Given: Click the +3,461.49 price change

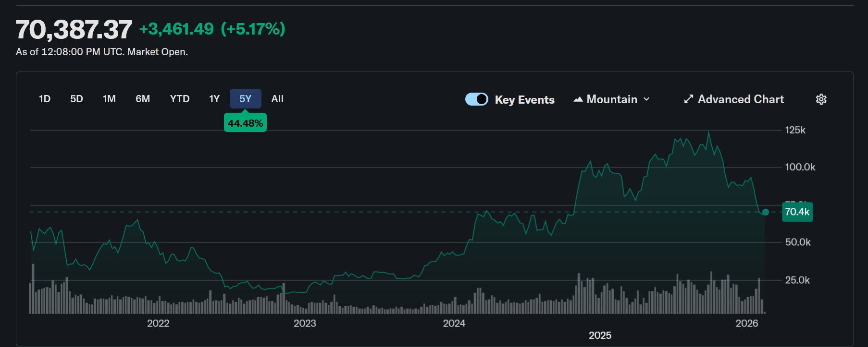Looking at the screenshot, I should tap(176, 29).
